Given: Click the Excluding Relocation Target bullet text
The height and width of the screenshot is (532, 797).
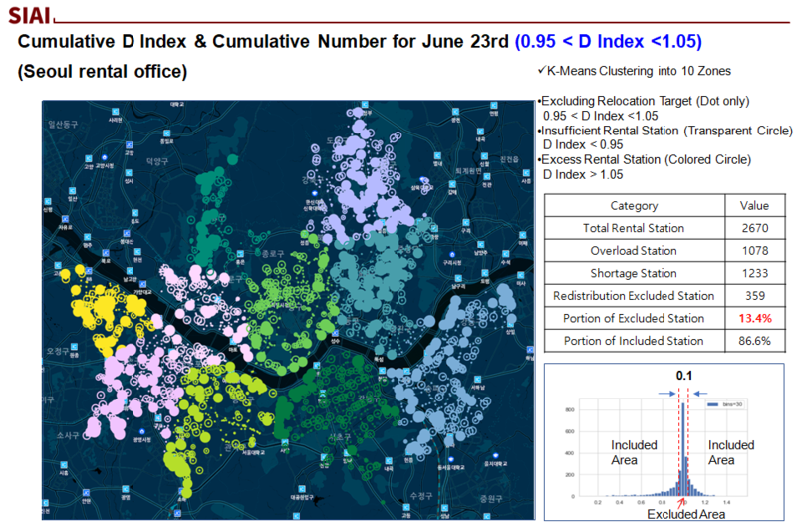Looking at the screenshot, I should pos(643,102).
